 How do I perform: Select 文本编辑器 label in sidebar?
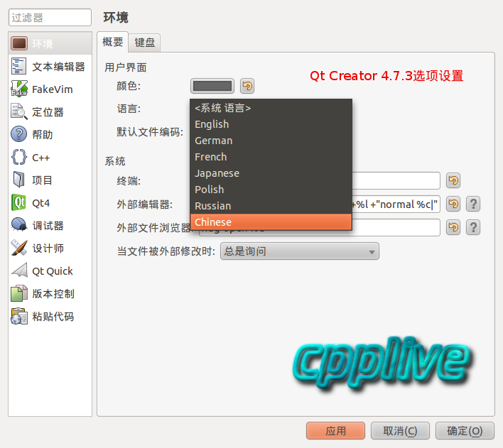[x=58, y=67]
